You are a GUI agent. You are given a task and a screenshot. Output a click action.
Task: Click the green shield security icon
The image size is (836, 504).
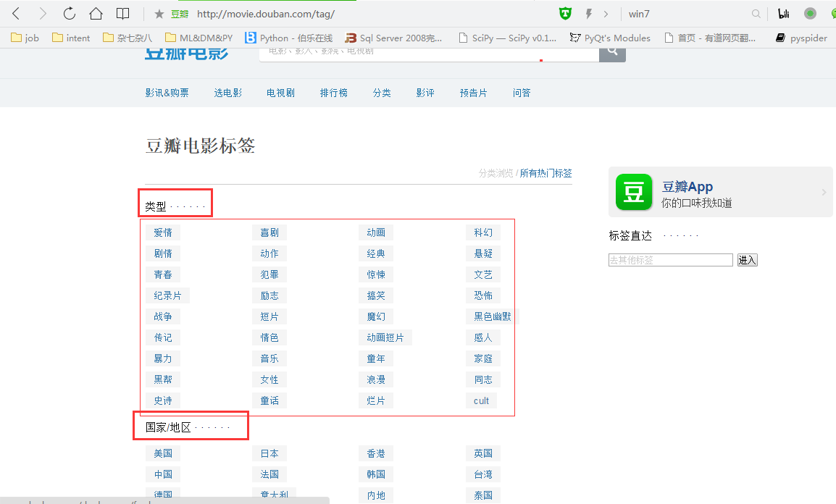pos(565,13)
